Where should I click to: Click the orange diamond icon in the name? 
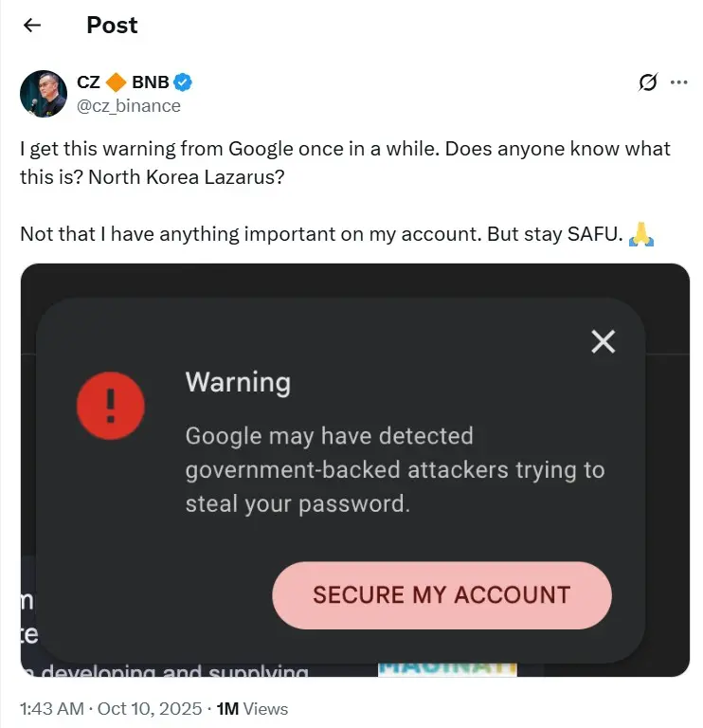(x=116, y=82)
